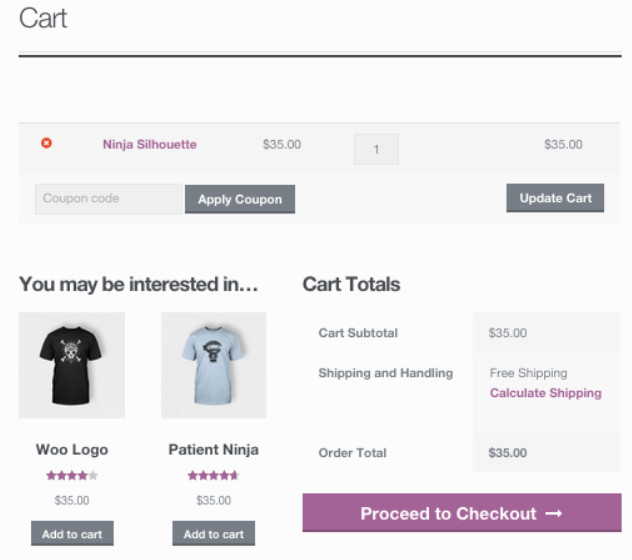This screenshot has width=632, height=560.
Task: Open the Woo Logo product title
Action: click(x=72, y=450)
